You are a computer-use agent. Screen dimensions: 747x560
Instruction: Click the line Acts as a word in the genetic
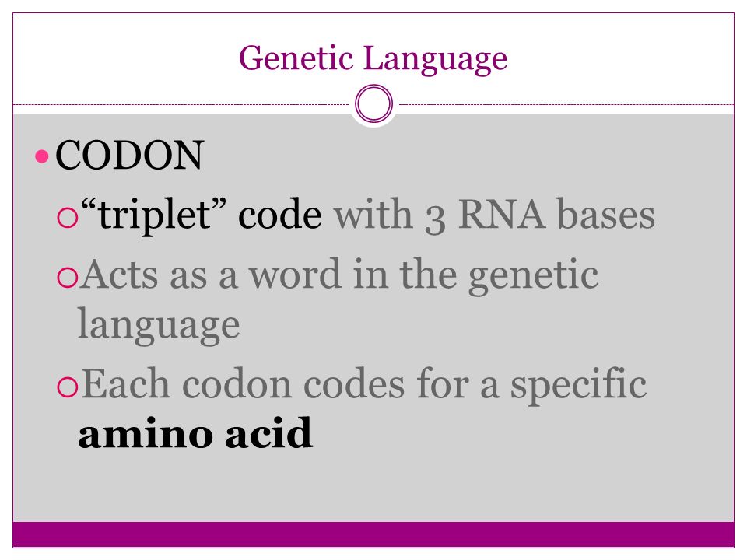tap(339, 275)
